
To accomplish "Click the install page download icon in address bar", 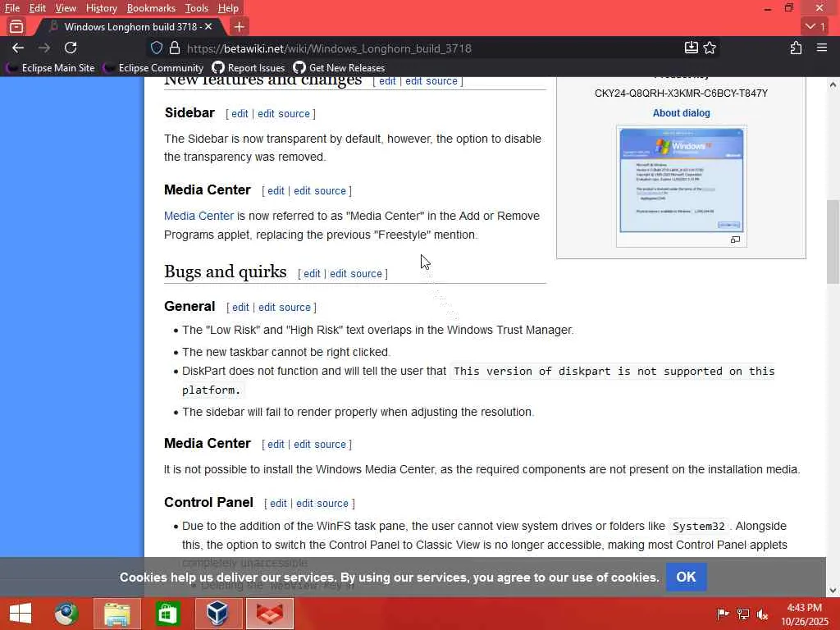I will click(x=691, y=48).
